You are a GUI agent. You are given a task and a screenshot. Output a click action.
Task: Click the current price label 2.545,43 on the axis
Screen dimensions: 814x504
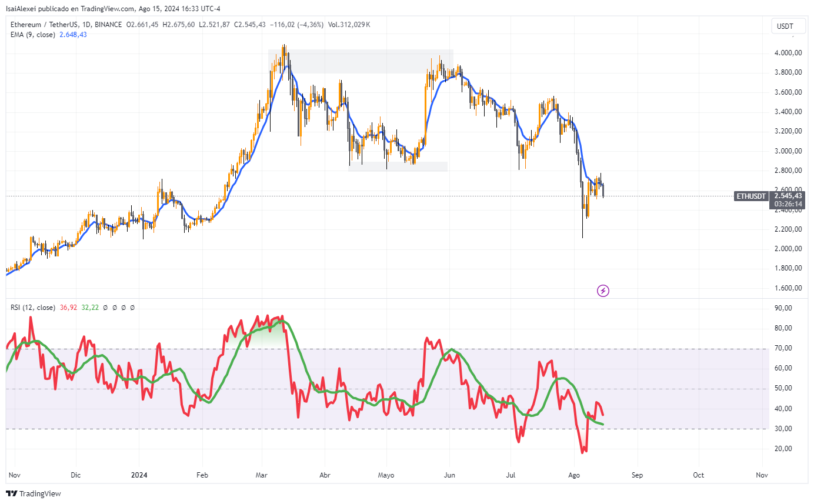pyautogui.click(x=788, y=196)
